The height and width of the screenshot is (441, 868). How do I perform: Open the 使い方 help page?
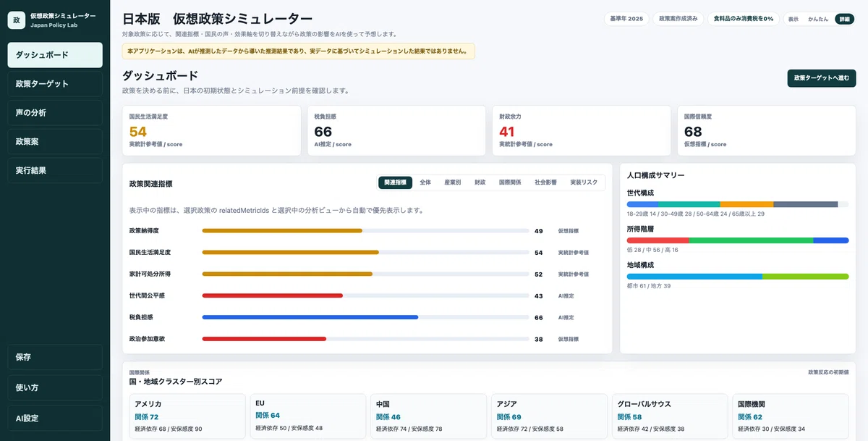click(55, 387)
